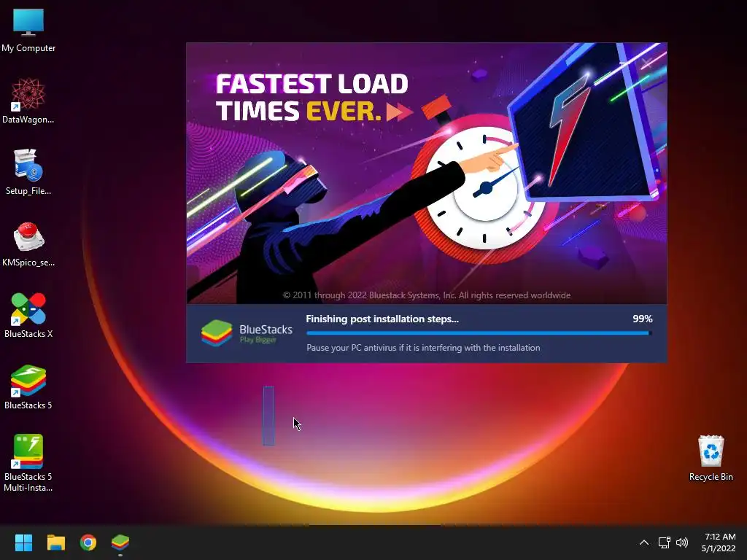Select the Recycle Bin icon
The width and height of the screenshot is (747, 560).
pyautogui.click(x=711, y=458)
